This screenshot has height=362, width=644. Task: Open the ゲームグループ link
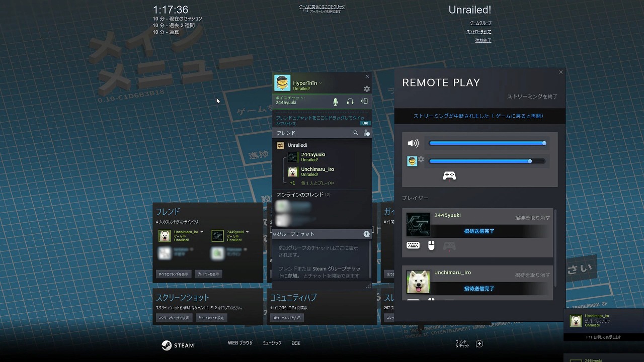(480, 23)
